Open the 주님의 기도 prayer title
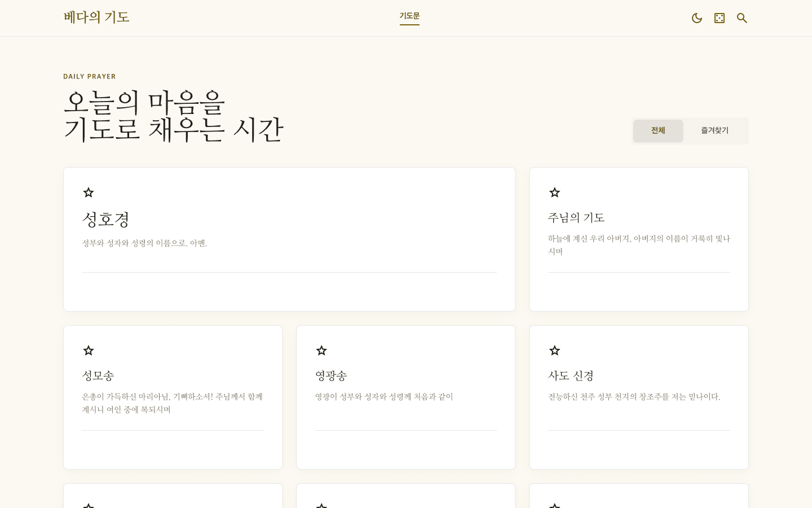Viewport: 812px width, 508px height. click(576, 217)
